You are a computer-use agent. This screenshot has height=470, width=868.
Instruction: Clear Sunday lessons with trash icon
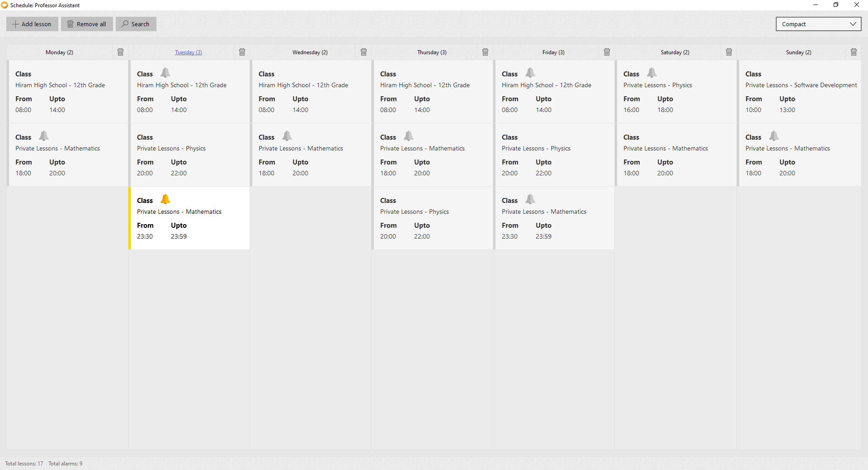tap(854, 52)
